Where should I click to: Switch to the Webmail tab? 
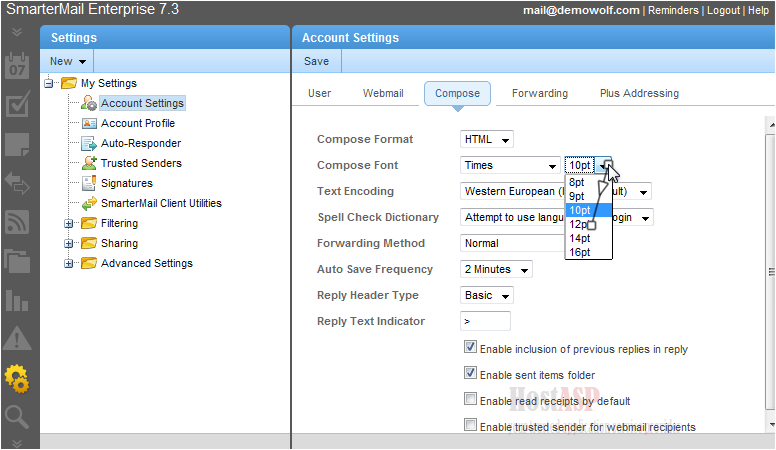(x=383, y=93)
